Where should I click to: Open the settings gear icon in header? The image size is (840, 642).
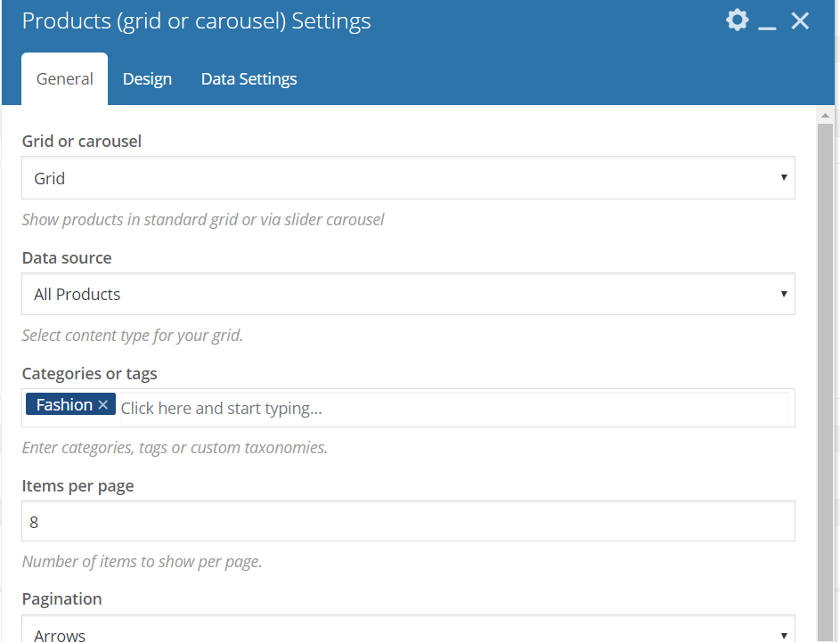[738, 20]
